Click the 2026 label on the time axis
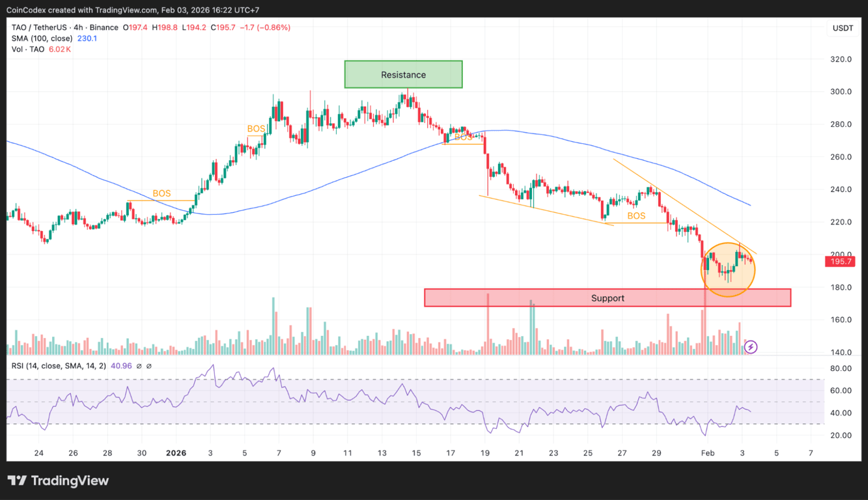868x500 pixels. 176,453
